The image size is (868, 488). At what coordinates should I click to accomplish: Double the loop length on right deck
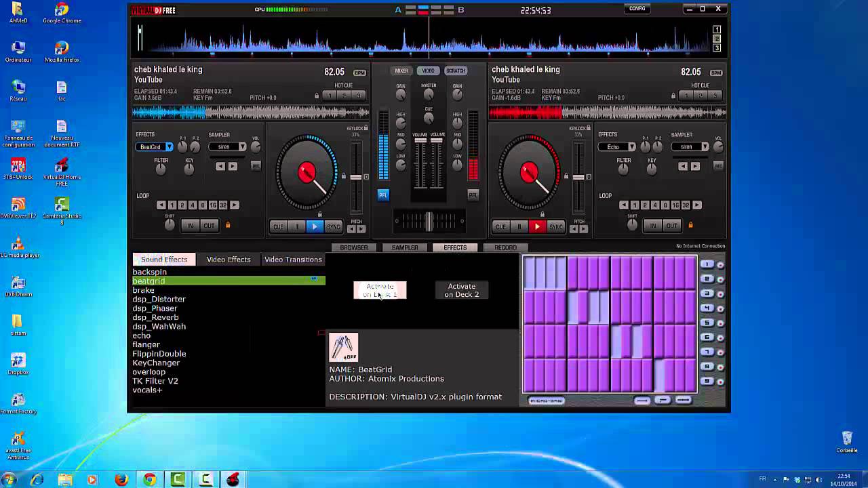click(696, 205)
